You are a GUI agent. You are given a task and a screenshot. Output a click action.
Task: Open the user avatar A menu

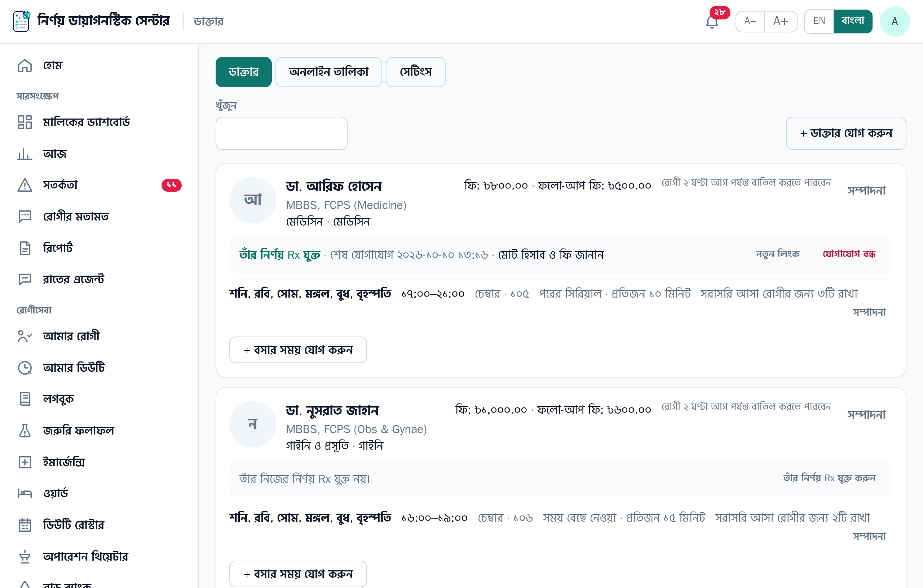pyautogui.click(x=895, y=22)
